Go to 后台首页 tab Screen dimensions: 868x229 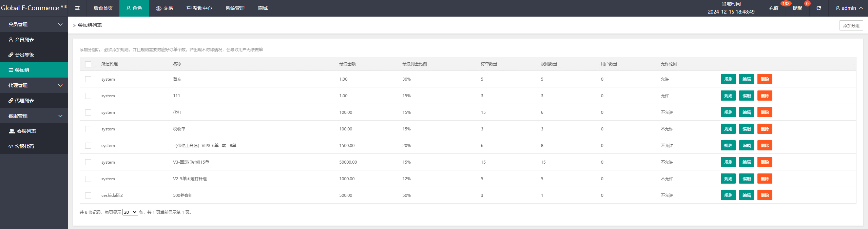point(103,8)
